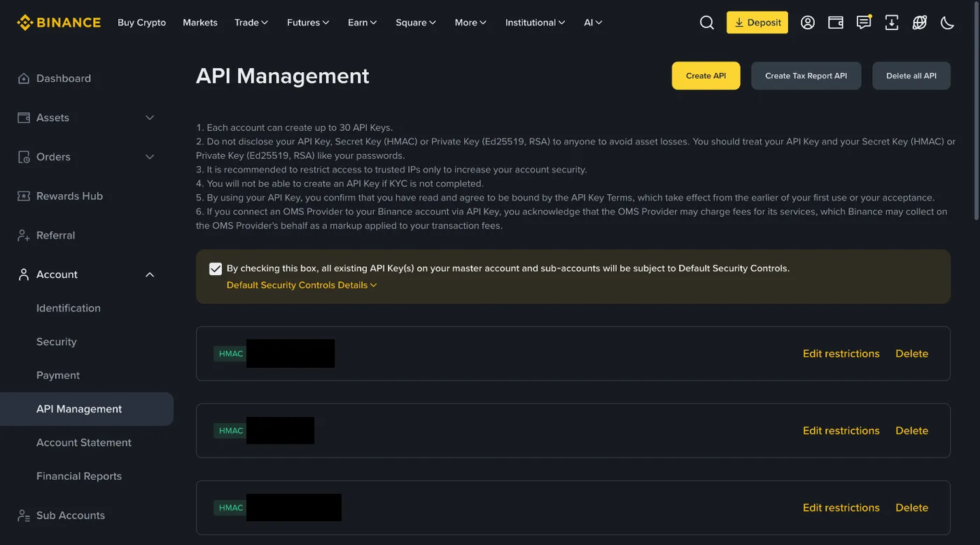Screen dimensions: 980x545
Task: Open Security under Account
Action: tap(57, 342)
